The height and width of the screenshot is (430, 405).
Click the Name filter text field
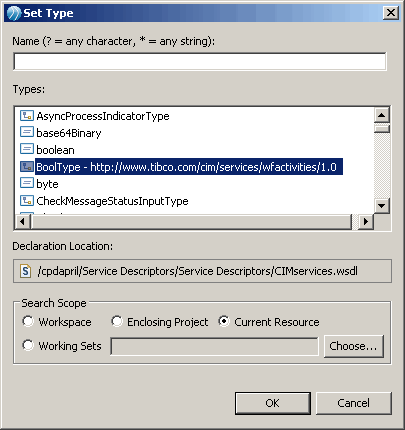click(x=200, y=61)
